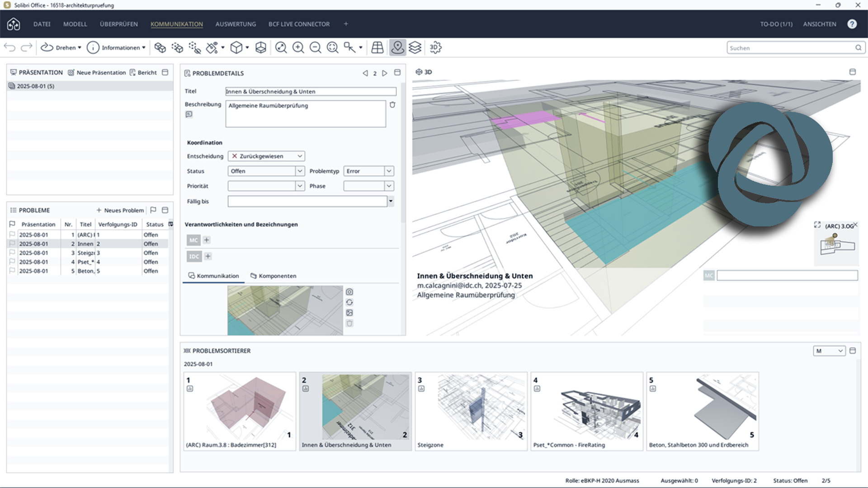Click the hide-selection eye-slash icon
Screen dimensions: 868x488
point(194,47)
